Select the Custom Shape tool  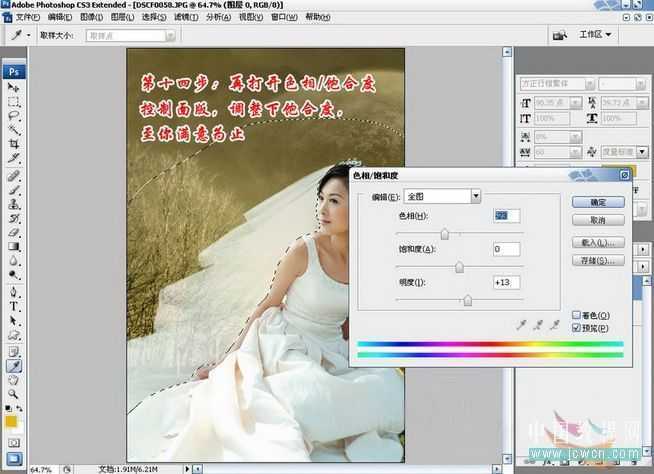pyautogui.click(x=13, y=335)
